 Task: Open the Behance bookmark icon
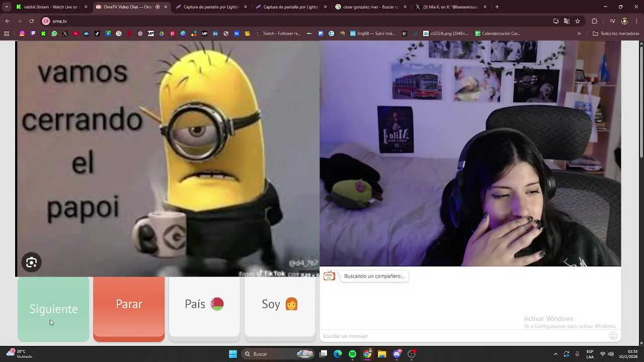(x=236, y=34)
